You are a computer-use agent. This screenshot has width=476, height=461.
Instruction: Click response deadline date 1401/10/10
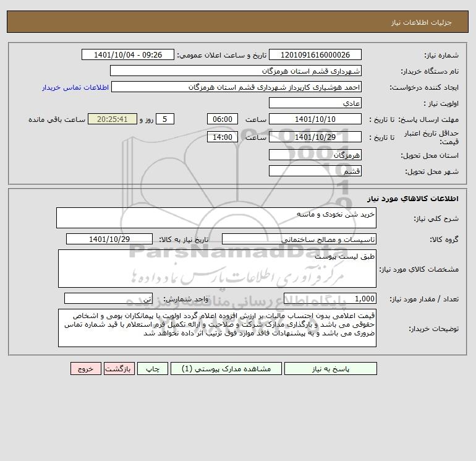point(315,119)
